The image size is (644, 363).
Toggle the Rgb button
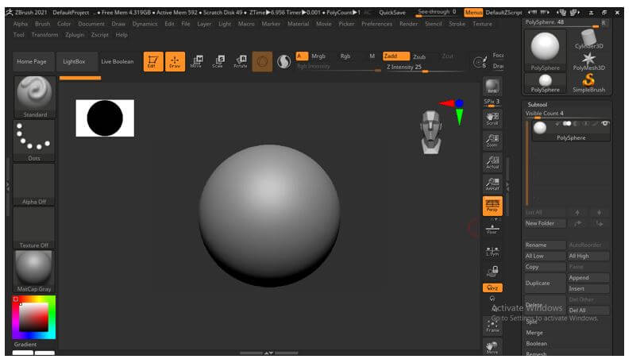pos(345,56)
